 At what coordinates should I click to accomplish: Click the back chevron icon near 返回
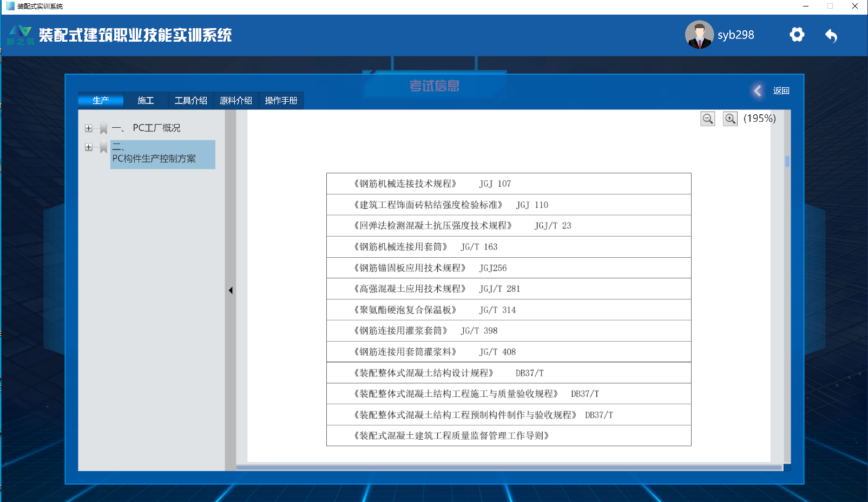point(758,91)
